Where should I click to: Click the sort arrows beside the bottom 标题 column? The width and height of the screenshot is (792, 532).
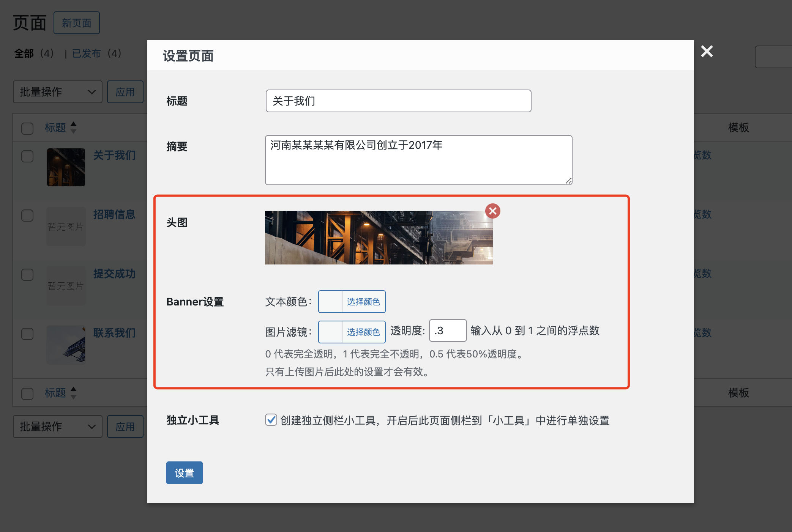[x=74, y=393]
